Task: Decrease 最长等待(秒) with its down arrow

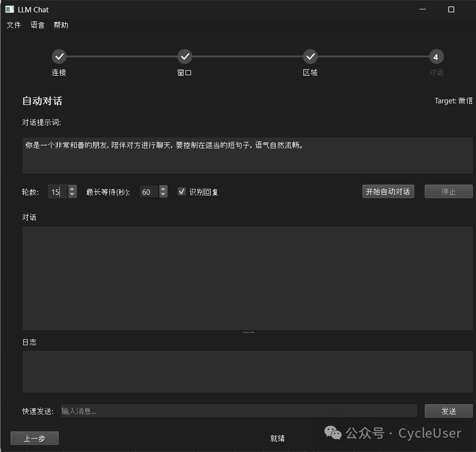Action: point(163,194)
